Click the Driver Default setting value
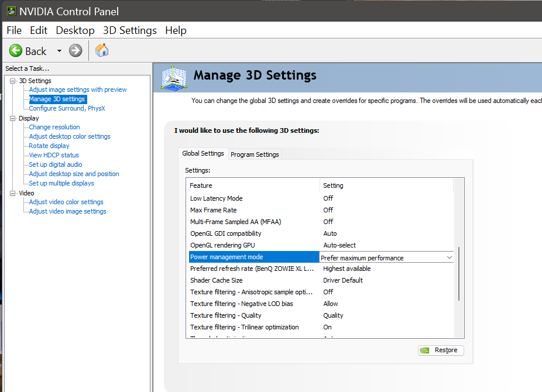The image size is (542, 392). point(343,280)
